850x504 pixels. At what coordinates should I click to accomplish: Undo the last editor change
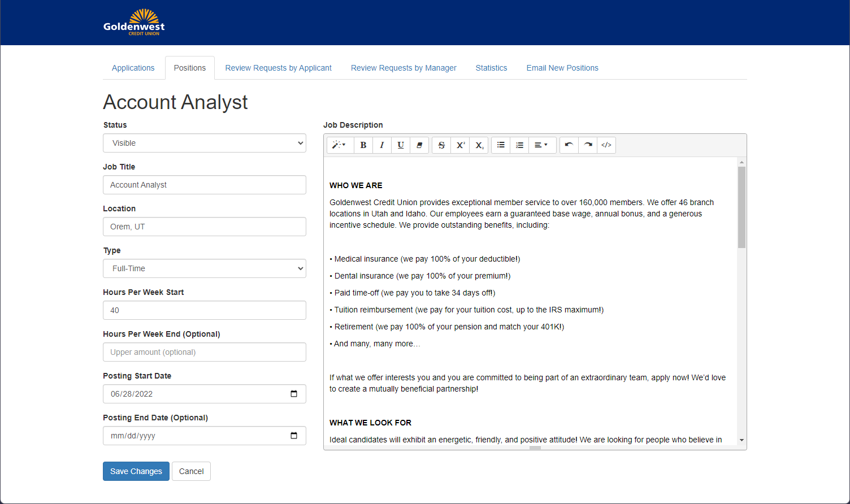pos(569,145)
